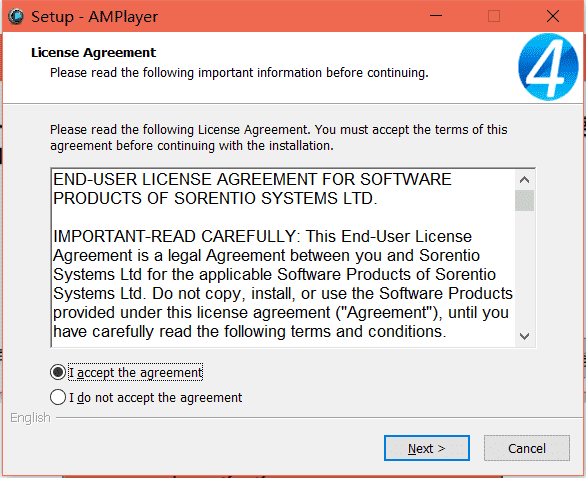Click the empty scrollbar track below the thumb

click(x=524, y=269)
